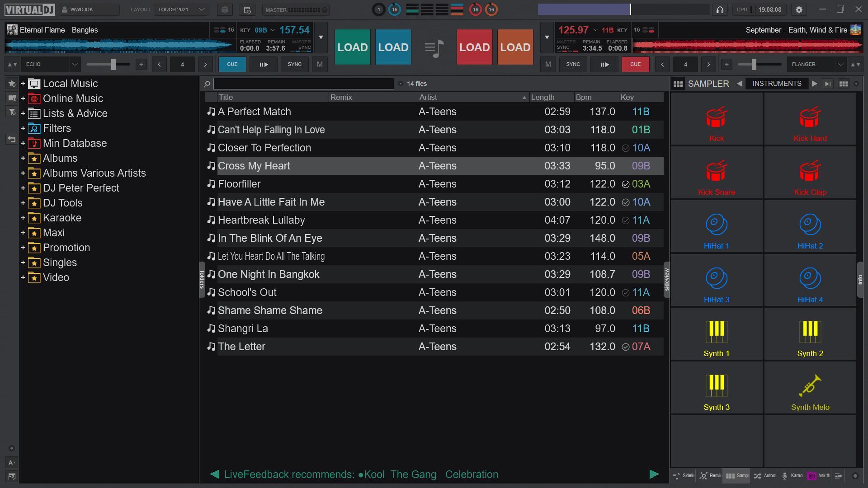This screenshot has height=488, width=868.
Task: Go to previous sampler bank arrow
Action: pos(740,84)
